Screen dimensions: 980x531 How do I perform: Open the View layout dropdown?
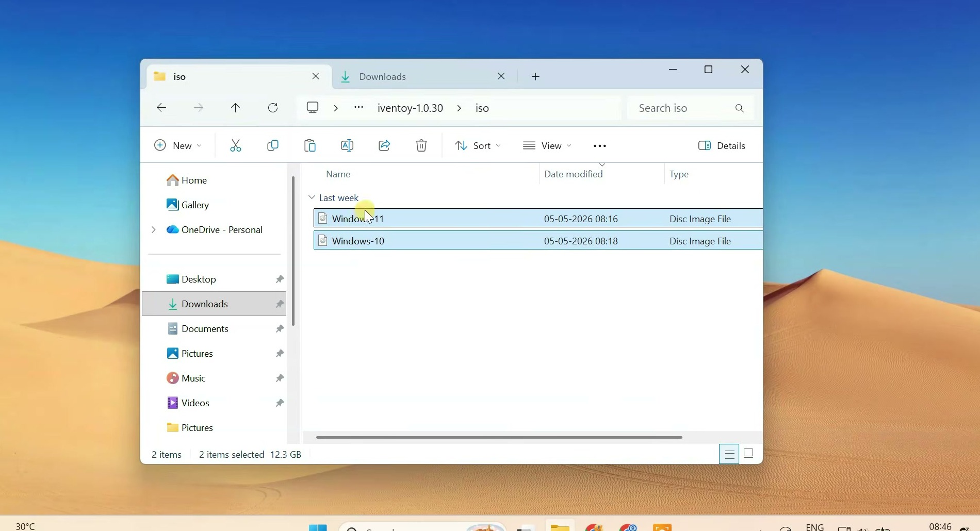coord(547,146)
